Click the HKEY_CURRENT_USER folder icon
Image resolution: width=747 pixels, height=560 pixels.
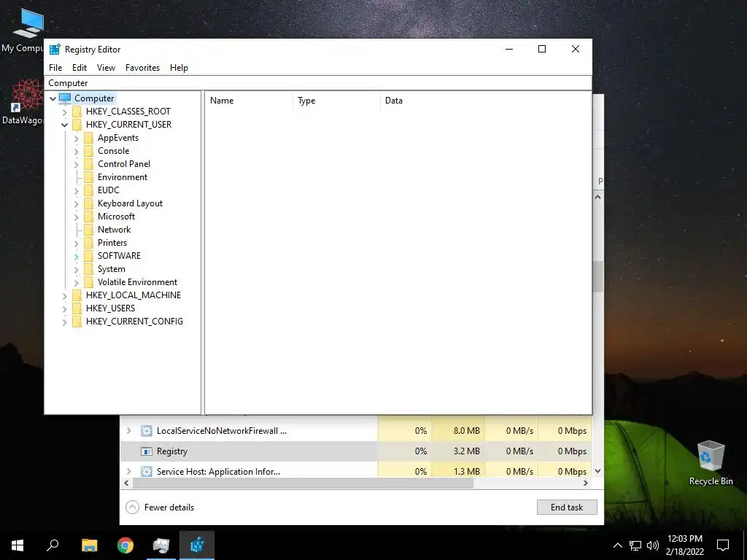[x=77, y=125]
